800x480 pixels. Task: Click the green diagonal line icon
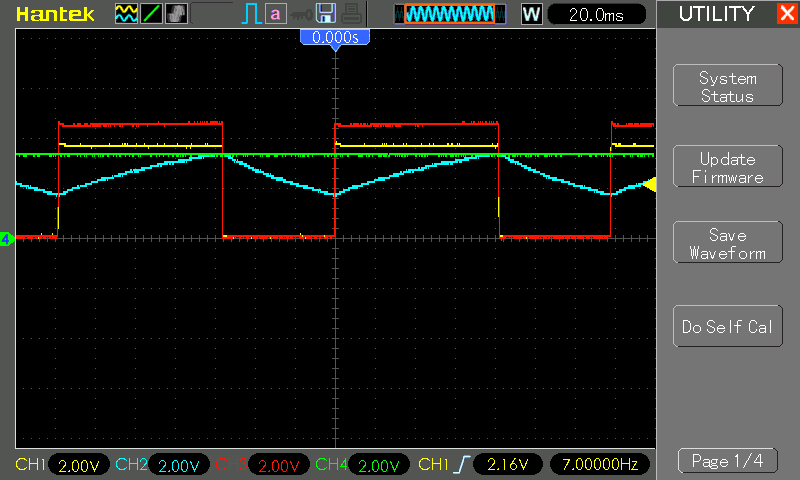click(150, 14)
